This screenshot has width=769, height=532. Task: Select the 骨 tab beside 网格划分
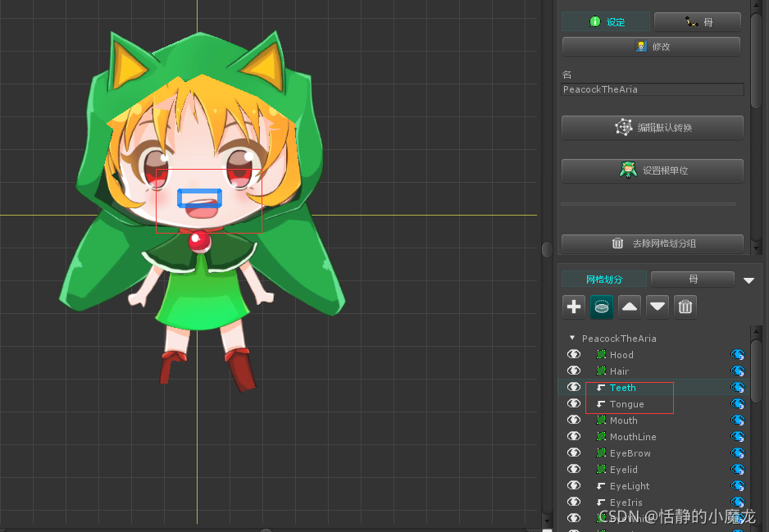click(x=693, y=279)
